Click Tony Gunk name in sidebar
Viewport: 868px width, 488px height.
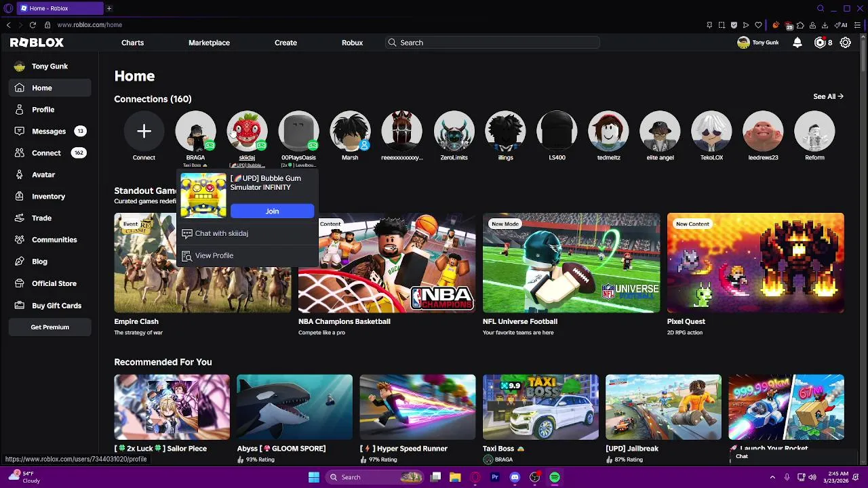[50, 66]
